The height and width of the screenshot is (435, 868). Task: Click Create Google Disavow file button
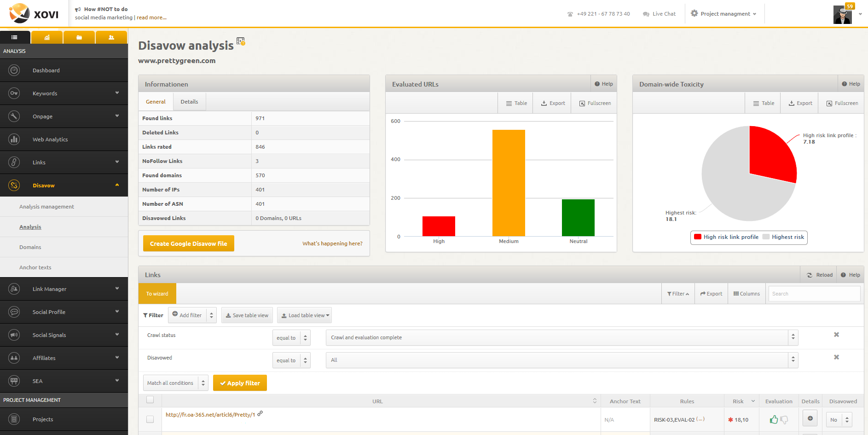point(189,244)
